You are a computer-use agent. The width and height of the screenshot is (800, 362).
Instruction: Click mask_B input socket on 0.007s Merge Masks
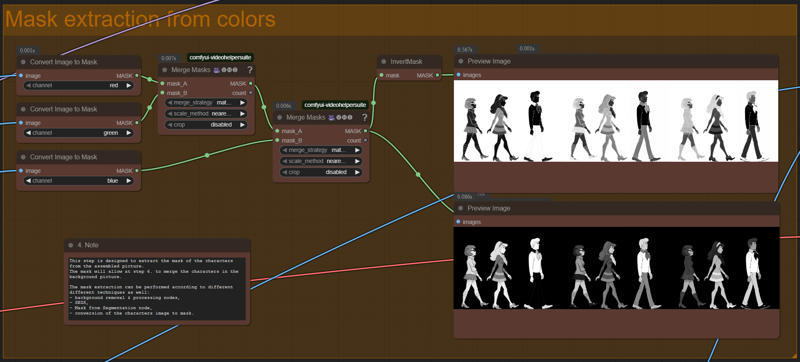(162, 93)
